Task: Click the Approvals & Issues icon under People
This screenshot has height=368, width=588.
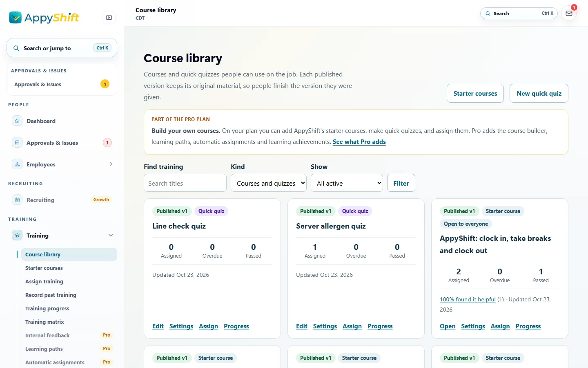Action: [x=17, y=143]
